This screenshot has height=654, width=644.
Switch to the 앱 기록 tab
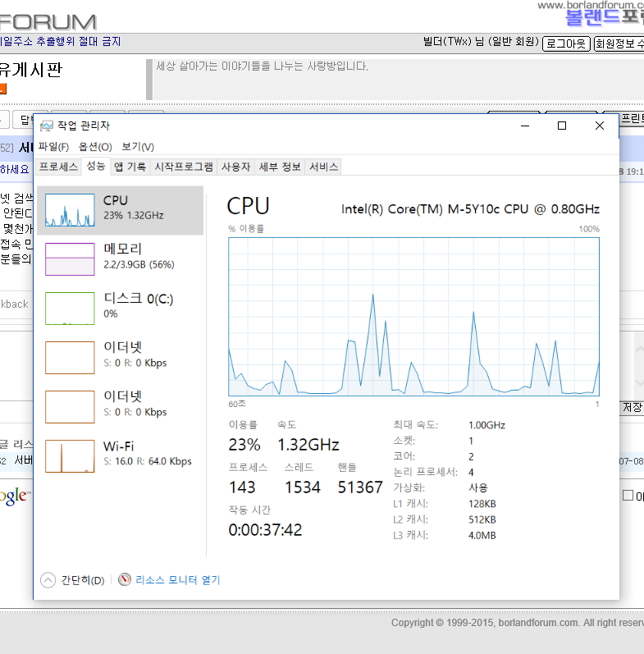130,167
